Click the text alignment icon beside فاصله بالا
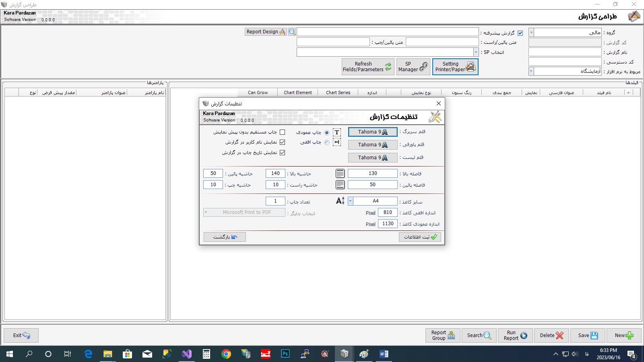Image resolution: width=644 pixels, height=362 pixels. point(340,173)
